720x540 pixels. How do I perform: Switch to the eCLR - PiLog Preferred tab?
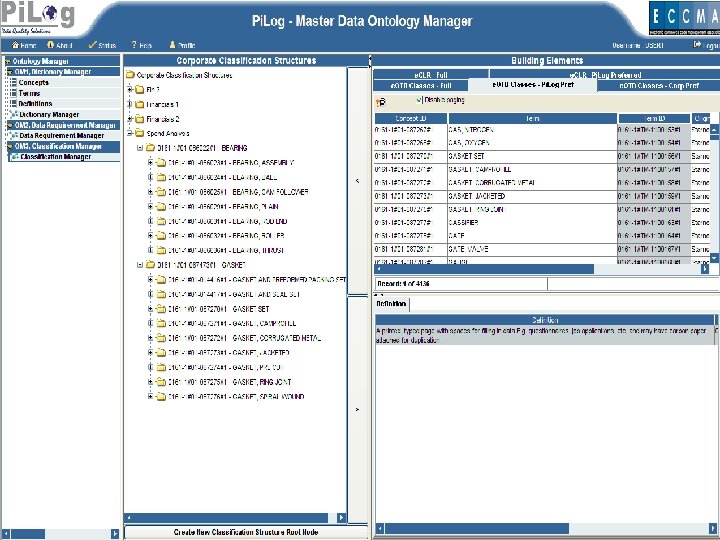[605, 74]
